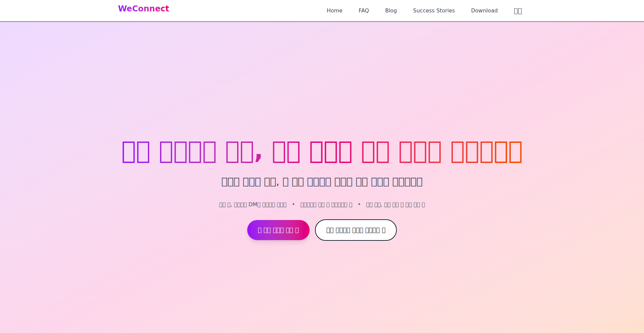Screen dimensions: 644x333
Task: Open the FAQ page
Action: click(364, 11)
